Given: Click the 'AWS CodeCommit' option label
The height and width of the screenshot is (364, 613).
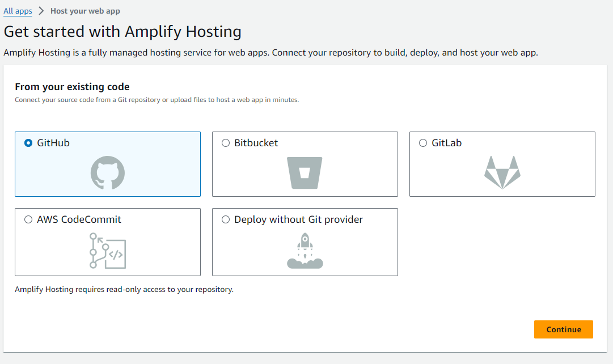Looking at the screenshot, I should pyautogui.click(x=79, y=219).
